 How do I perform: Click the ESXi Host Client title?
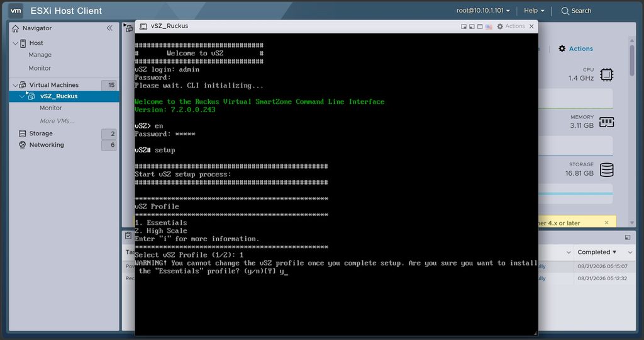(x=66, y=11)
